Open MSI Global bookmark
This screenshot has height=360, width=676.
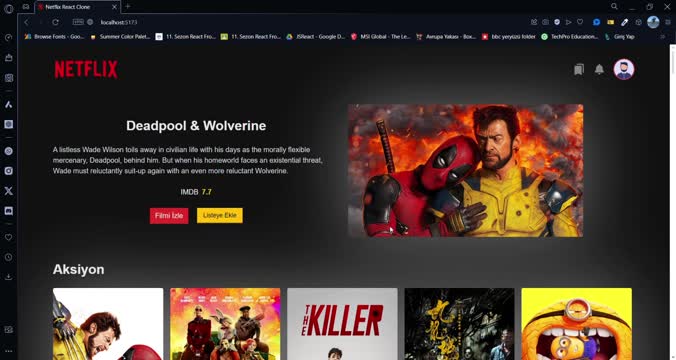pyautogui.click(x=380, y=37)
